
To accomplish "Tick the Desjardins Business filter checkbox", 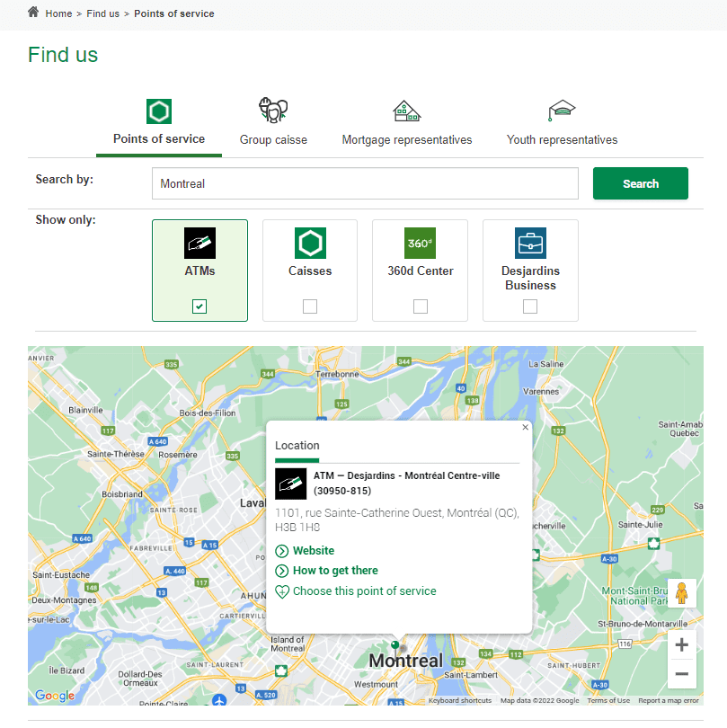I will coord(530,306).
